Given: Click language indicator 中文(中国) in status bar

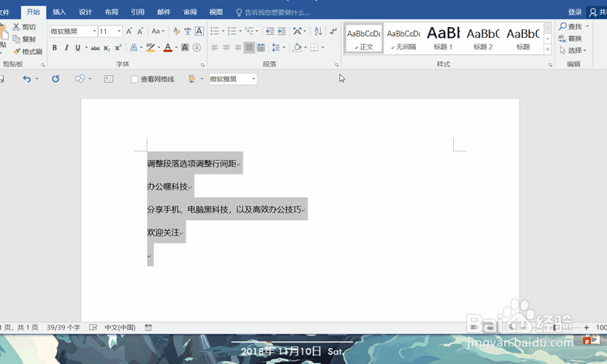Looking at the screenshot, I should click(x=120, y=328).
